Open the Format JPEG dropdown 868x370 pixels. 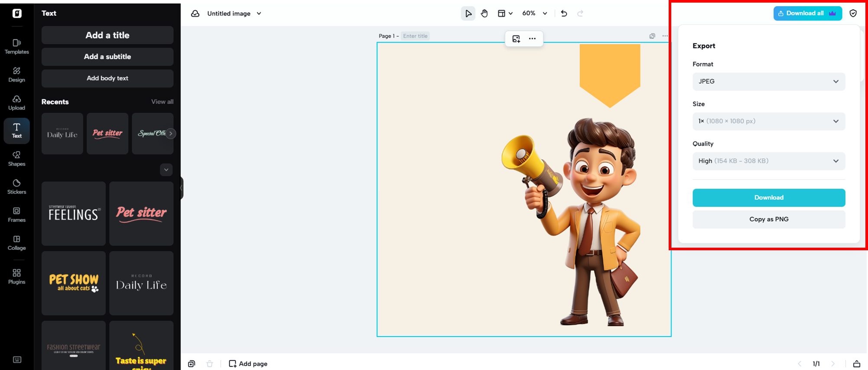pos(768,82)
